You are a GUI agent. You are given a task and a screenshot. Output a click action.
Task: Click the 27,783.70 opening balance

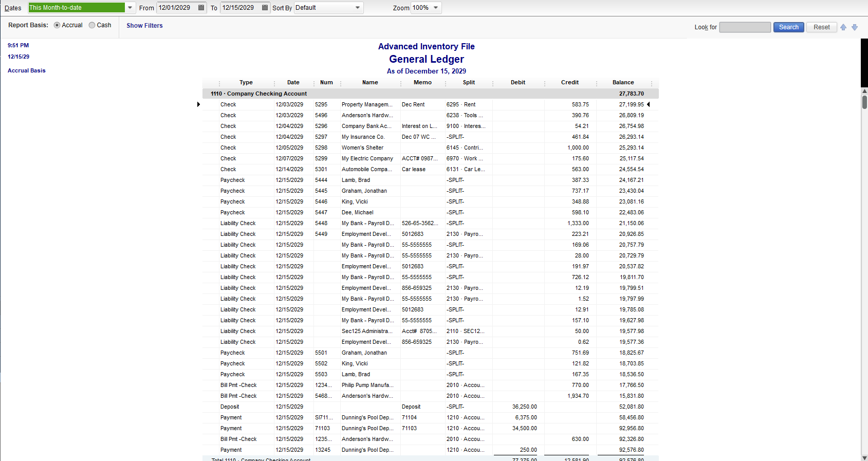click(631, 94)
